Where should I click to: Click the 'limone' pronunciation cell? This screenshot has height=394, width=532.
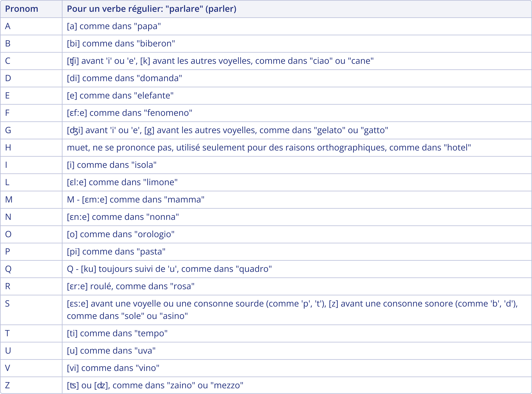tap(122, 182)
